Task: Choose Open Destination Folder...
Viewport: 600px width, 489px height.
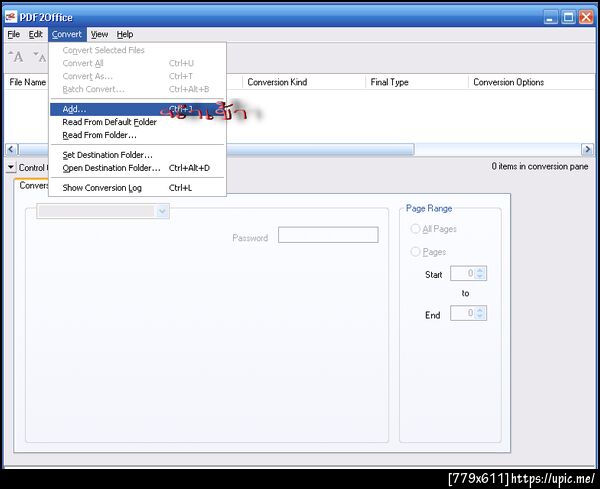Action: (137, 168)
